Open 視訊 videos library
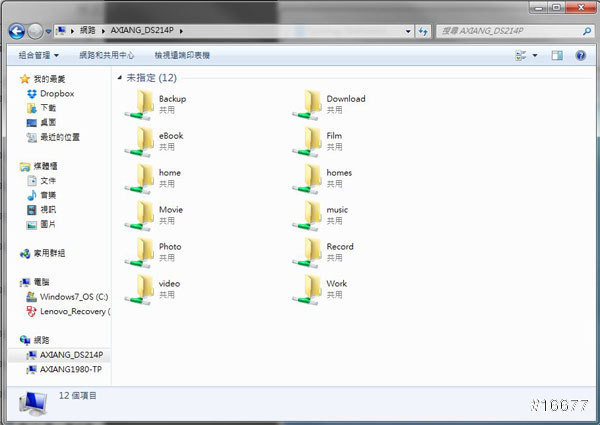600x425 pixels. pyautogui.click(x=48, y=210)
